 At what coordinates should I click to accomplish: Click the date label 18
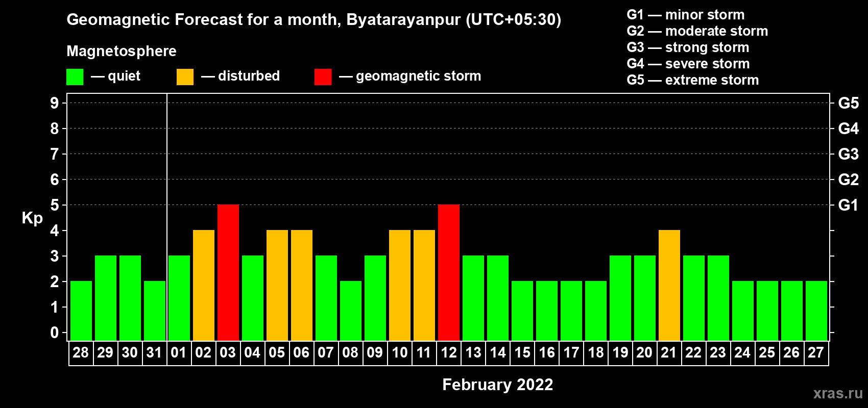tap(595, 353)
